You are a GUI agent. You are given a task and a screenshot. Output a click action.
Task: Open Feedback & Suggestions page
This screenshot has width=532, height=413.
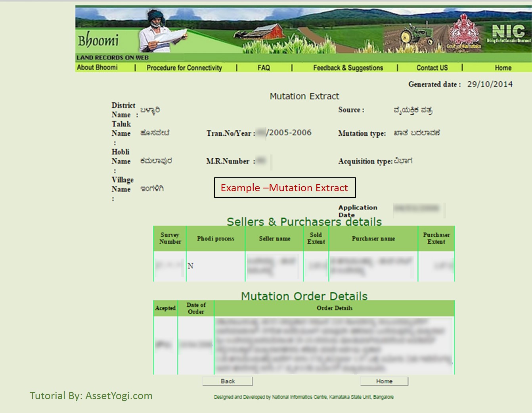tap(348, 67)
